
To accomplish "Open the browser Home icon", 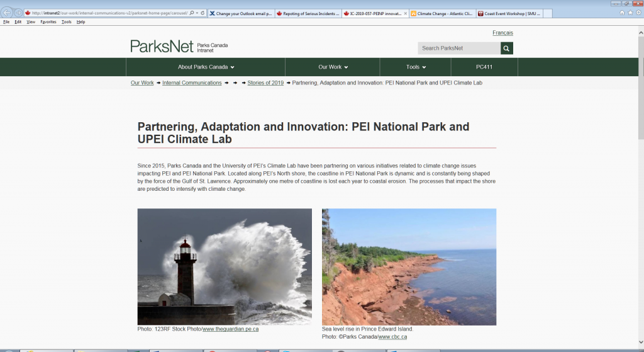I will (622, 13).
